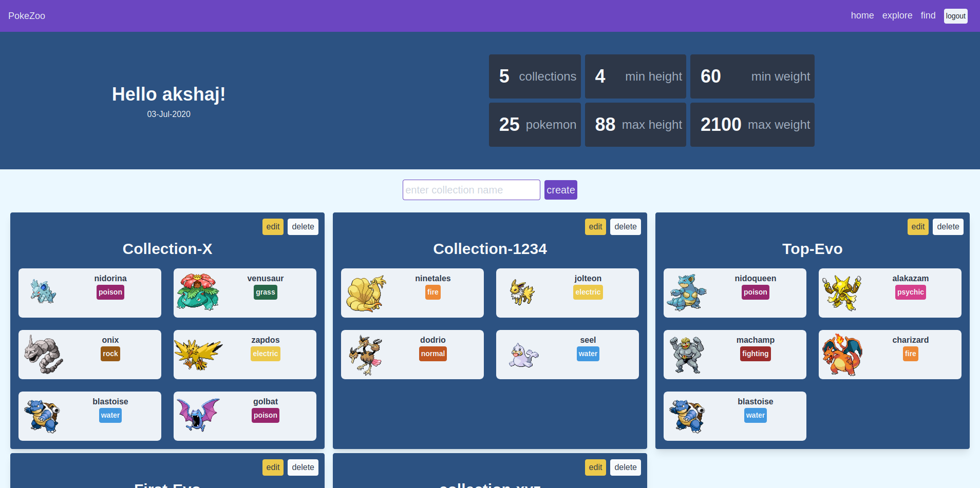Go to the home page link

coord(862,15)
